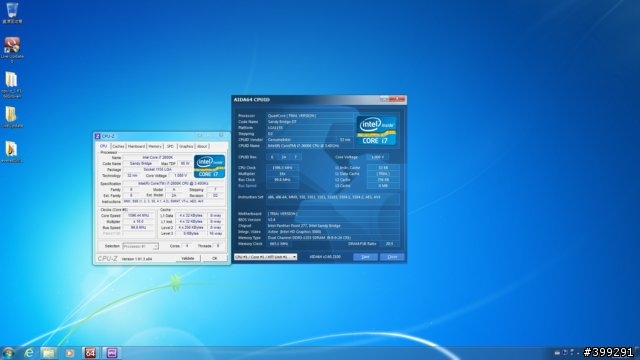Click the Package socket value in CPU-Z
Image resolution: width=640 pixels, height=360 pixels.
pyautogui.click(x=158, y=169)
